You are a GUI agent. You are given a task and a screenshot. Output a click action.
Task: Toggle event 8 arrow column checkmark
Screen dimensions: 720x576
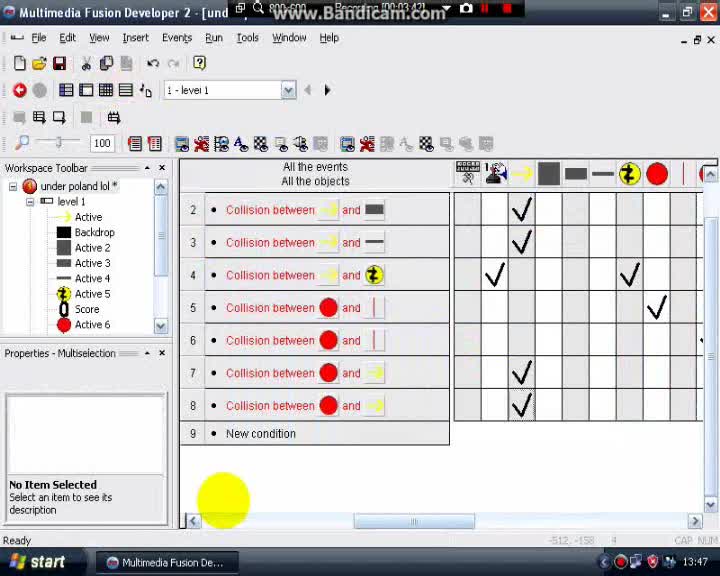coord(522,405)
